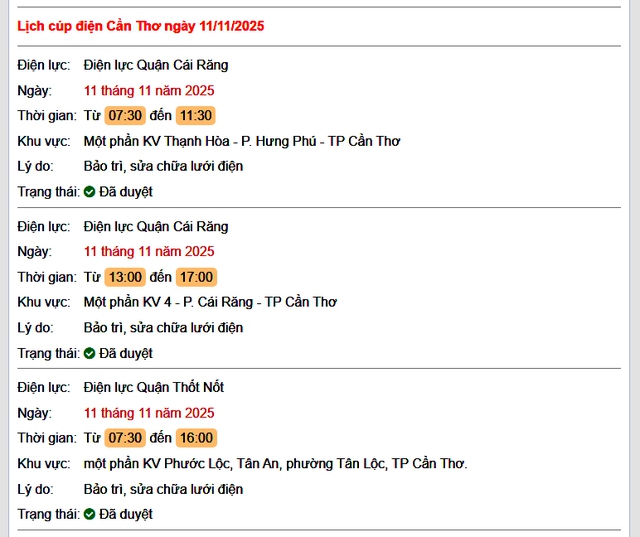Image resolution: width=640 pixels, height=537 pixels.
Task: Click first entry's reason Bảo trì, sửa chữa
Action: pos(163,166)
